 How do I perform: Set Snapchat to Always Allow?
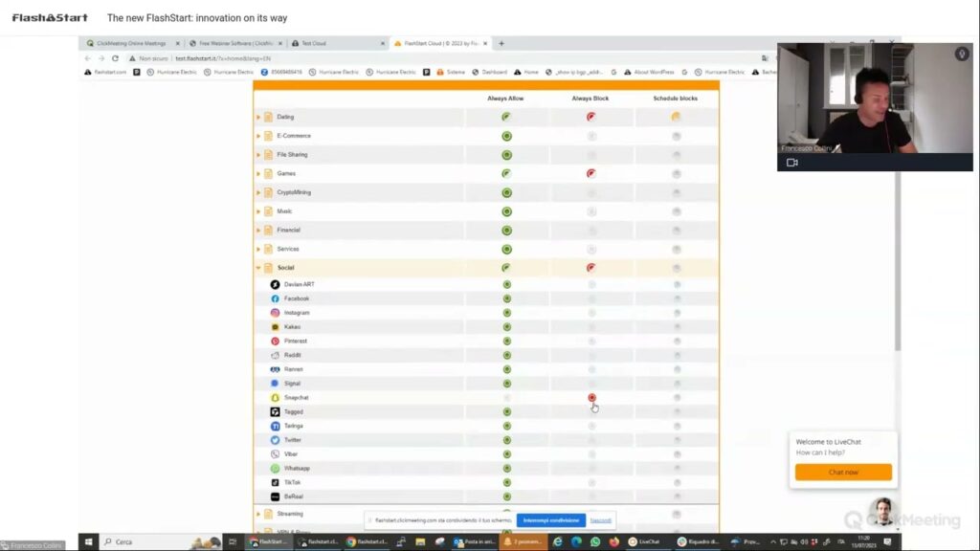tap(507, 397)
